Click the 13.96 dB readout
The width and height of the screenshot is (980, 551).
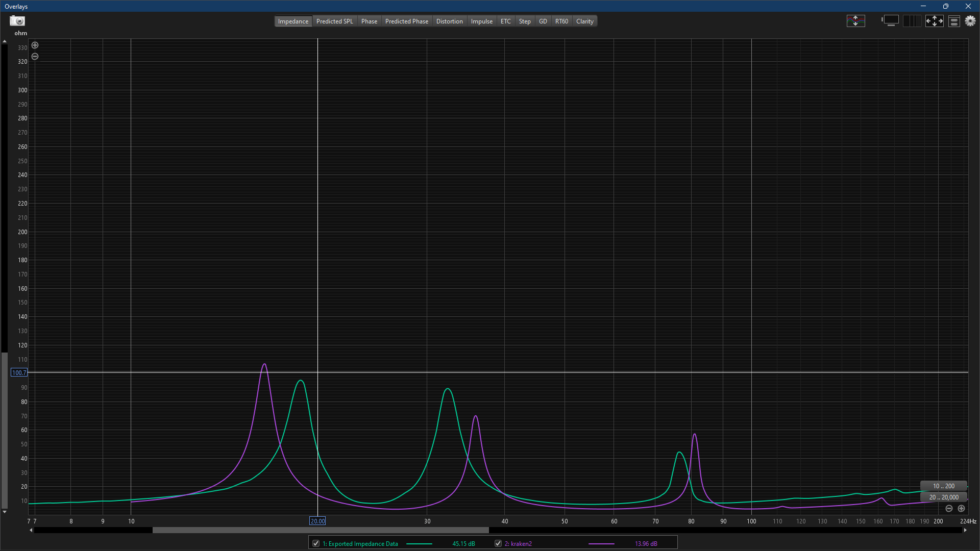(x=646, y=544)
